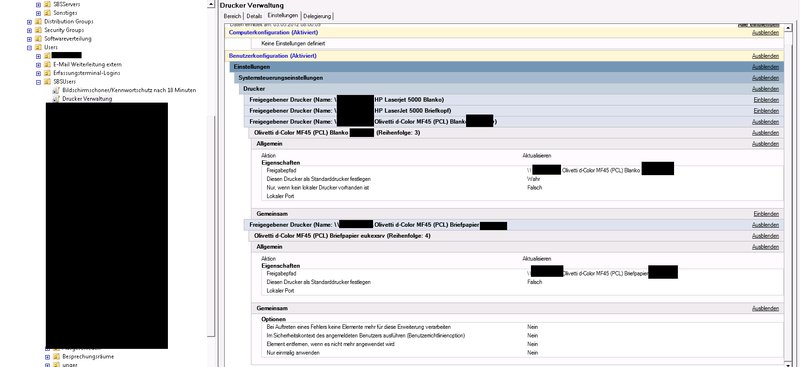Screen dimensions: 800x367
Task: Expand the Security Groups node
Action: 29,31
